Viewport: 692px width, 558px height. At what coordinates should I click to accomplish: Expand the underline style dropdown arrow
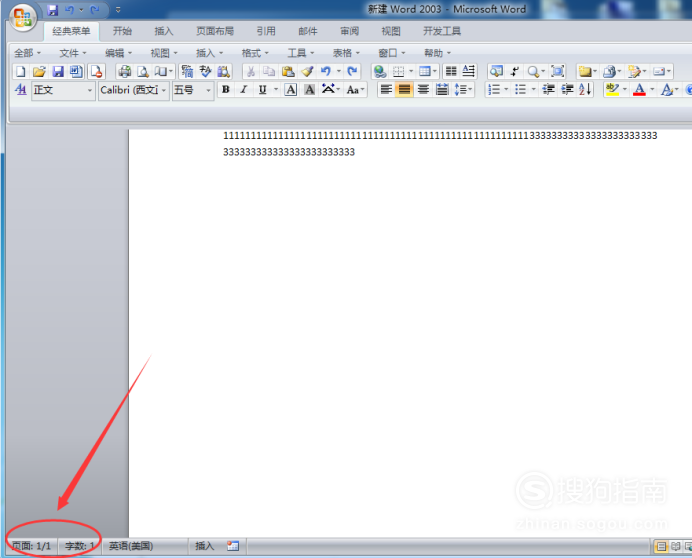point(276,90)
